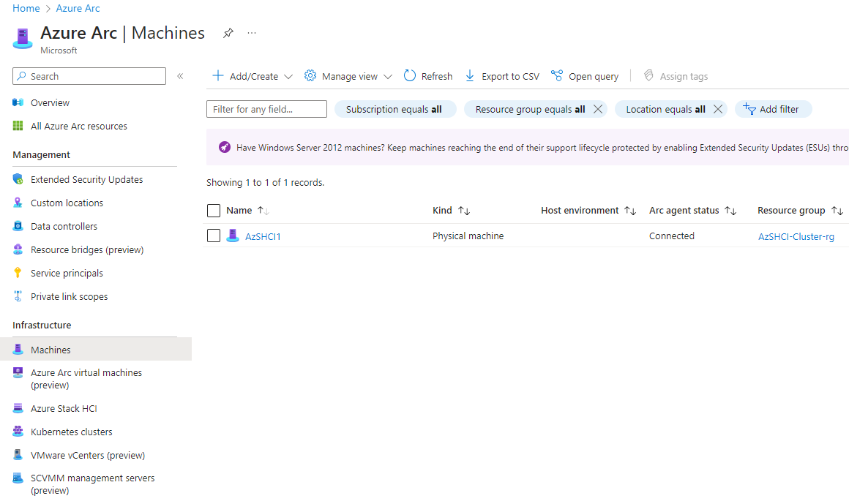Open query in Resource Graph

point(585,76)
